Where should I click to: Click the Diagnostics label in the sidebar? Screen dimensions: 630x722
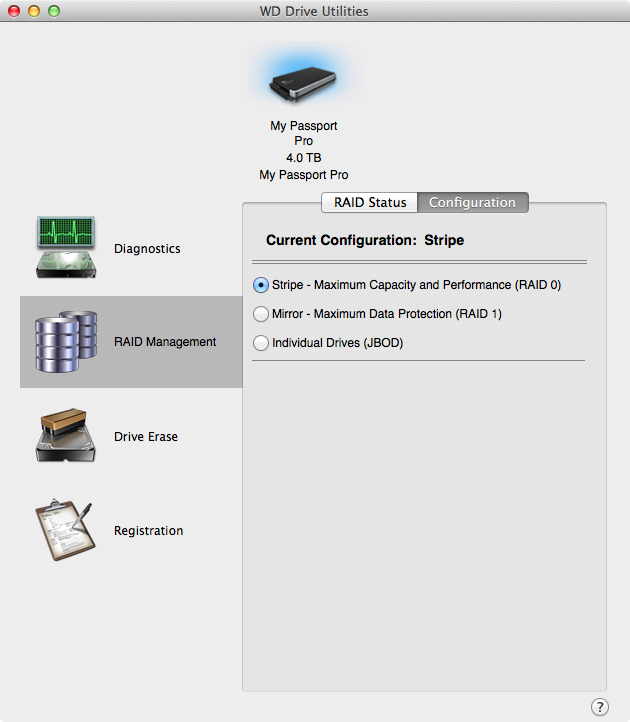[147, 249]
